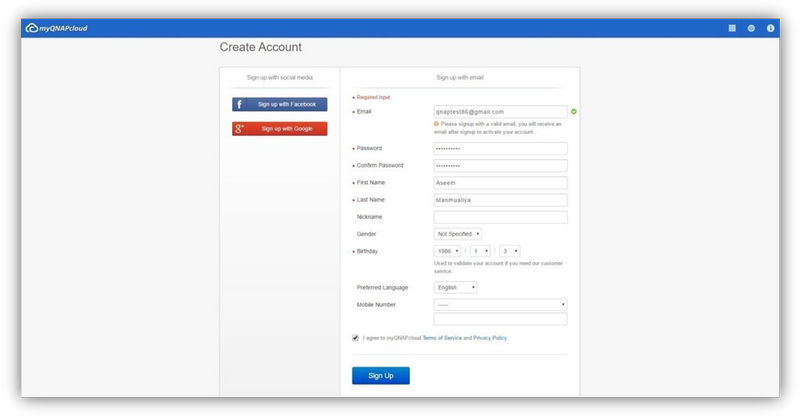Viewport: 800px width, 416px height.
Task: Open the birthday month dropdown
Action: 480,251
